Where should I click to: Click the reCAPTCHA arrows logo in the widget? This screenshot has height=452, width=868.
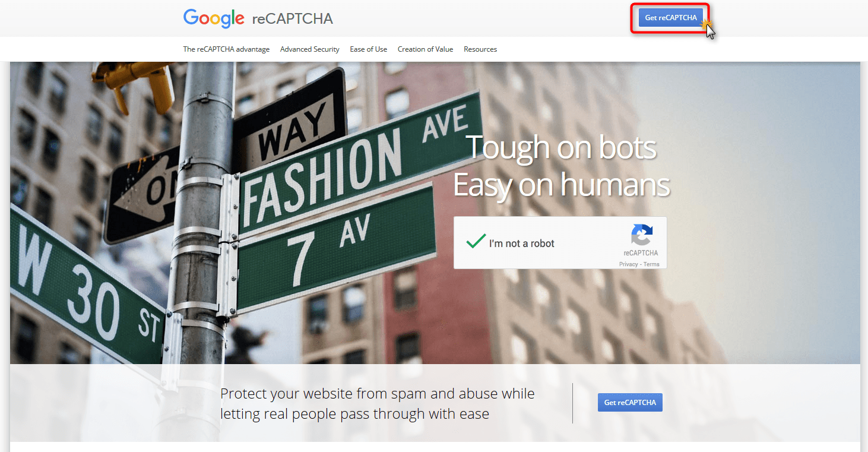click(x=641, y=235)
